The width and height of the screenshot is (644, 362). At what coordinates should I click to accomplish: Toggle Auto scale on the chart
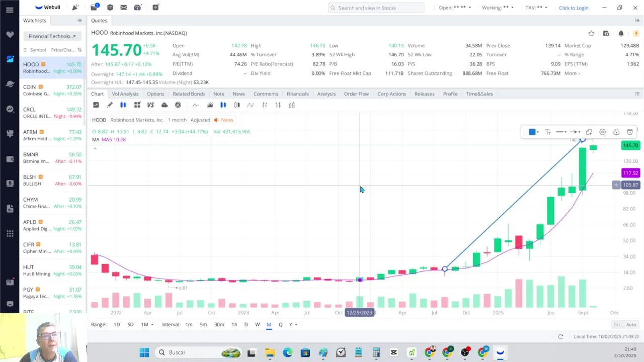click(631, 324)
